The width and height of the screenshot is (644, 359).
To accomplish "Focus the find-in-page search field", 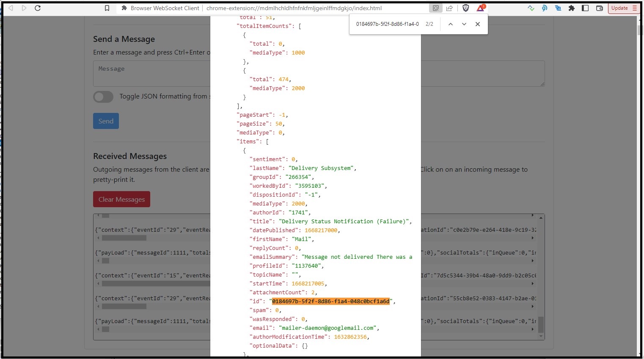I will (x=387, y=24).
